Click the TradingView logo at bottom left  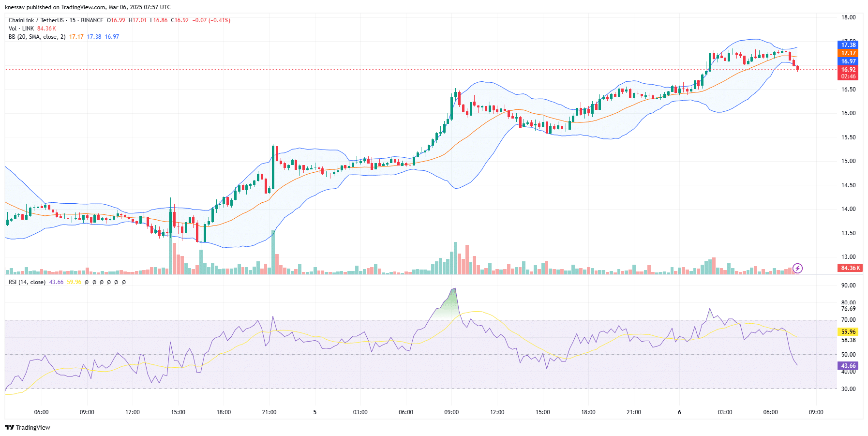pos(28,427)
